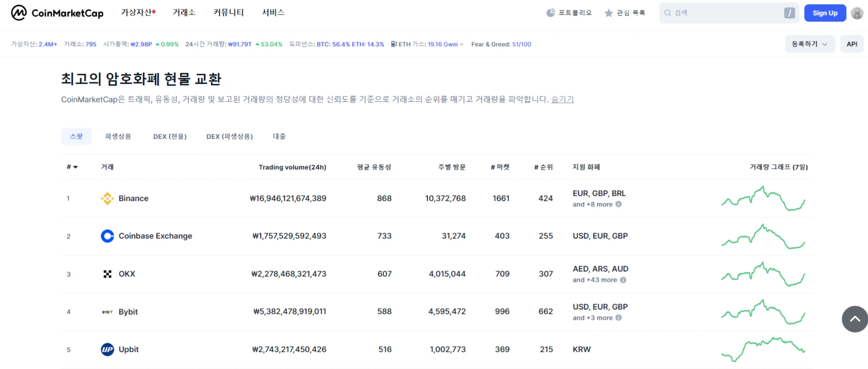Select the 스팟 tab
The image size is (868, 369).
(x=76, y=136)
